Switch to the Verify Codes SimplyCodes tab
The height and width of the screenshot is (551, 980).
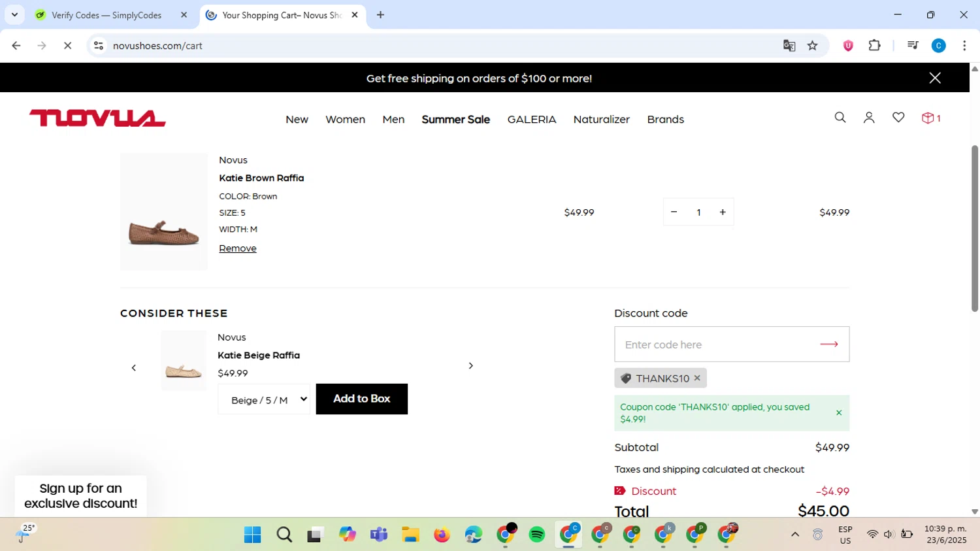(x=106, y=15)
